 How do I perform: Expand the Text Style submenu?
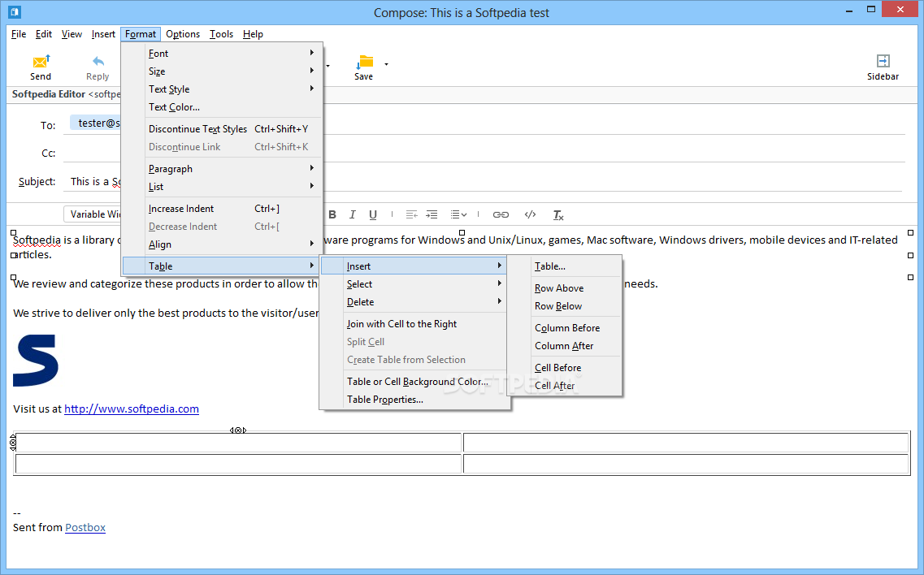(234, 89)
